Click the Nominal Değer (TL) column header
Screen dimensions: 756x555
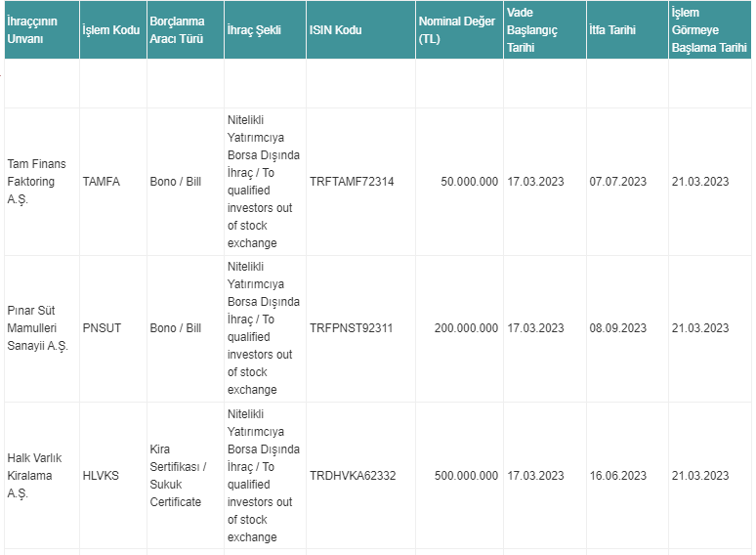[x=459, y=30]
